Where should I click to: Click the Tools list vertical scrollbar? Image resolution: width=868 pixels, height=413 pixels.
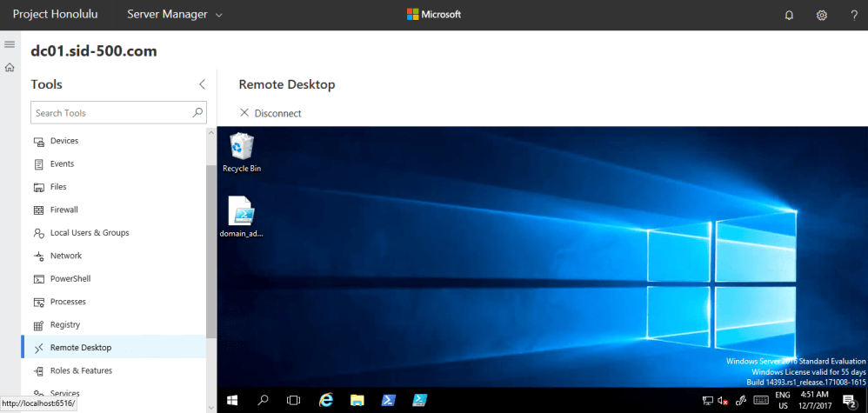pyautogui.click(x=210, y=252)
